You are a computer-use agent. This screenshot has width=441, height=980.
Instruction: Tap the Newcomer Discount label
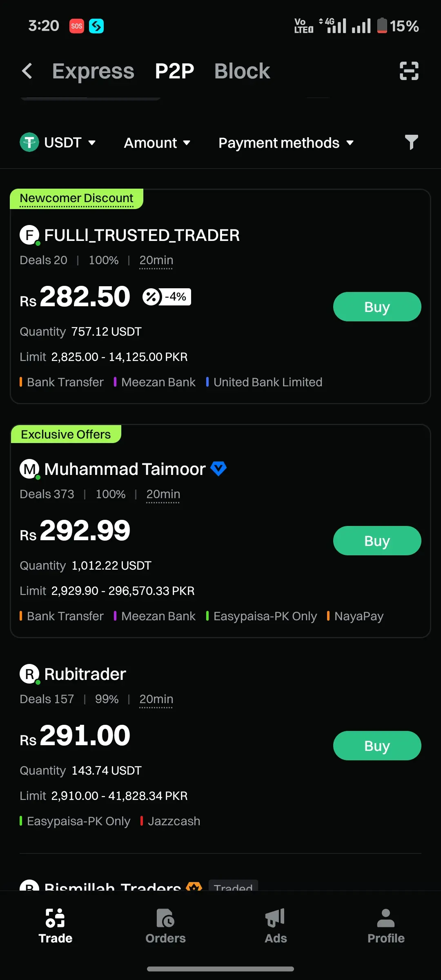76,198
